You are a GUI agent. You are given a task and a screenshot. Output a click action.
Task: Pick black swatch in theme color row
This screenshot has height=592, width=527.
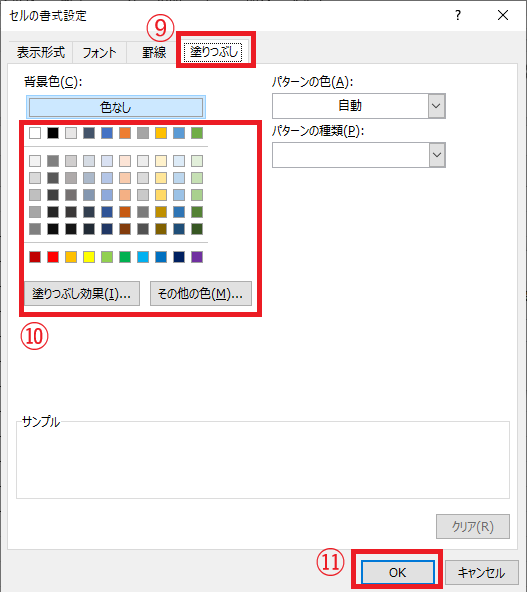pos(53,133)
